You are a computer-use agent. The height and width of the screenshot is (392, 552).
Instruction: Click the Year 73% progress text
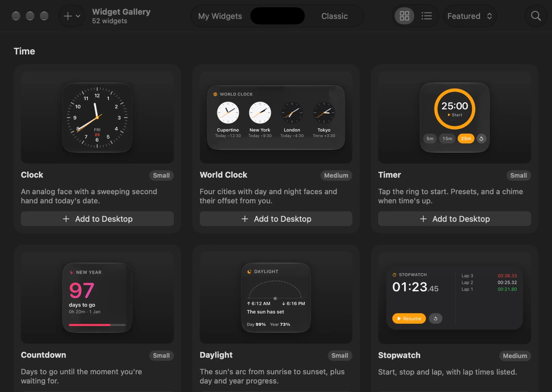click(x=280, y=324)
